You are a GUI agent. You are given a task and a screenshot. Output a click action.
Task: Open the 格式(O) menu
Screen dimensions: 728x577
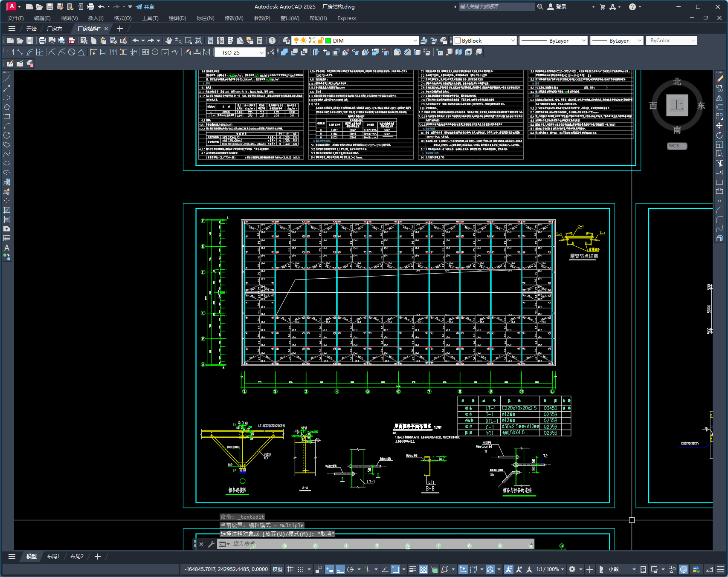click(x=122, y=18)
